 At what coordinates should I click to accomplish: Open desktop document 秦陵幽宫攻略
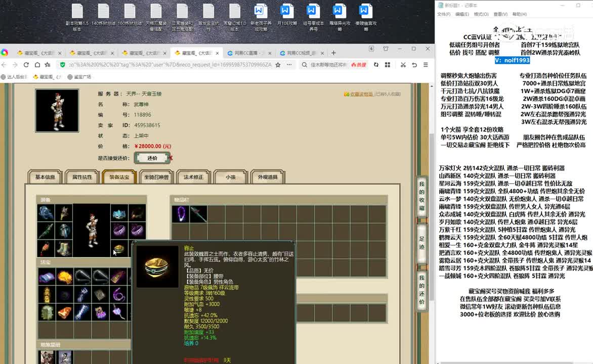(366, 17)
